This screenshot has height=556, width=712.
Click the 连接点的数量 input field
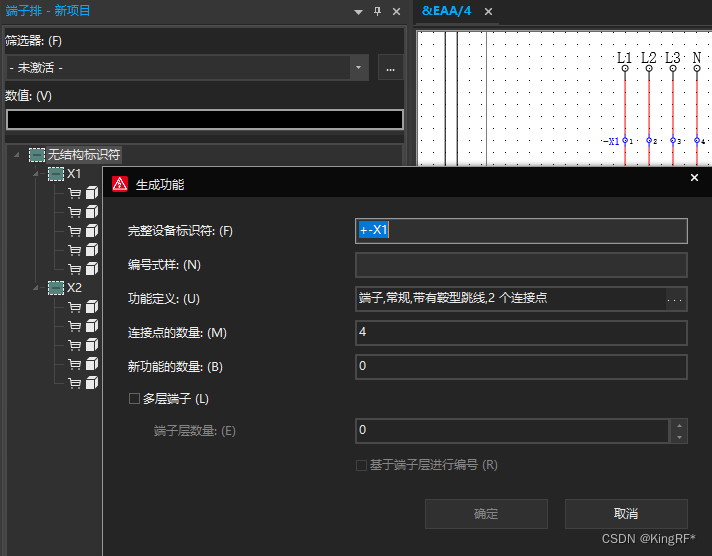(x=521, y=333)
